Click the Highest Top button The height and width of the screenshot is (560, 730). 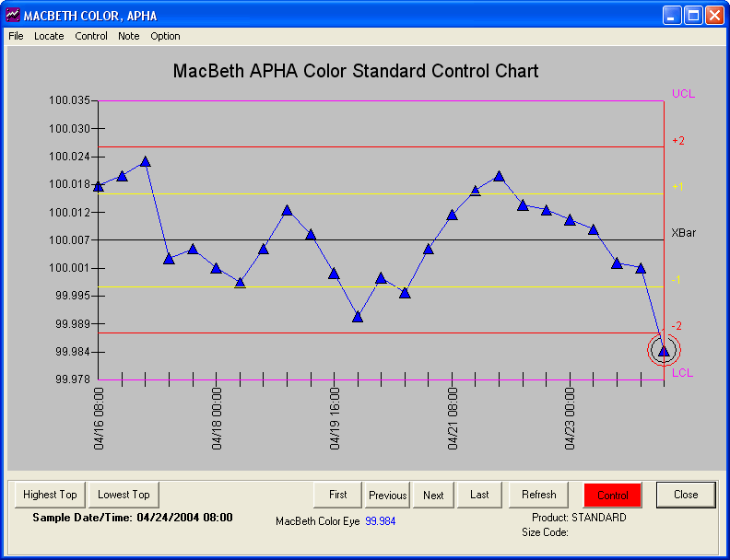click(x=50, y=495)
